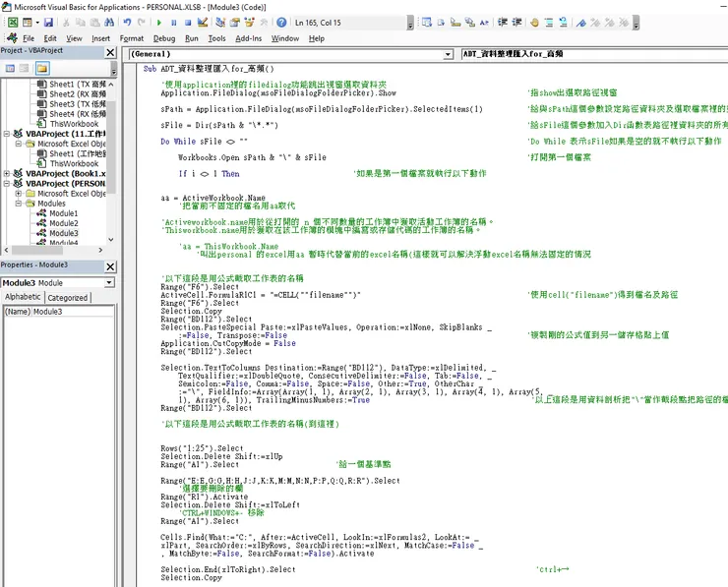Open the Debug menu
The width and height of the screenshot is (728, 587).
pos(164,38)
